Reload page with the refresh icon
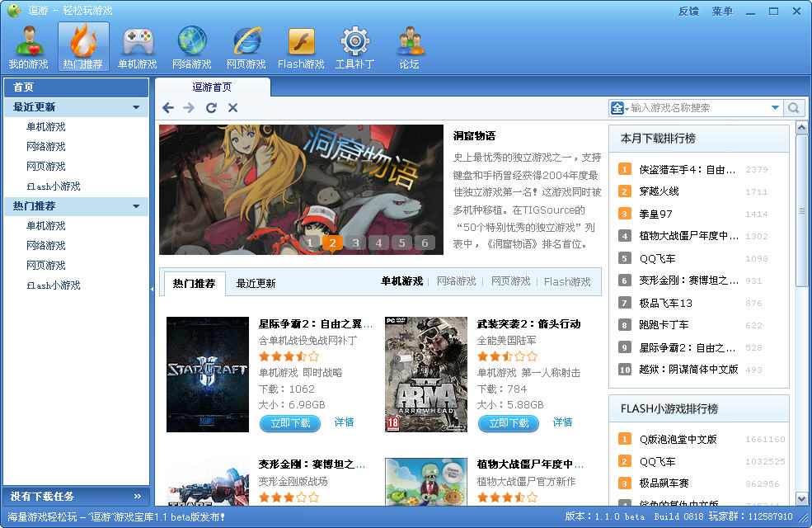Viewport: 812px width, 528px height. [x=211, y=108]
